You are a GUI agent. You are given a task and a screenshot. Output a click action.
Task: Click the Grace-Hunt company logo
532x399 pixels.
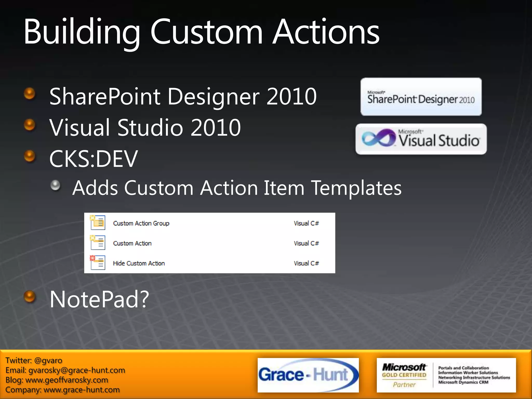pyautogui.click(x=308, y=375)
